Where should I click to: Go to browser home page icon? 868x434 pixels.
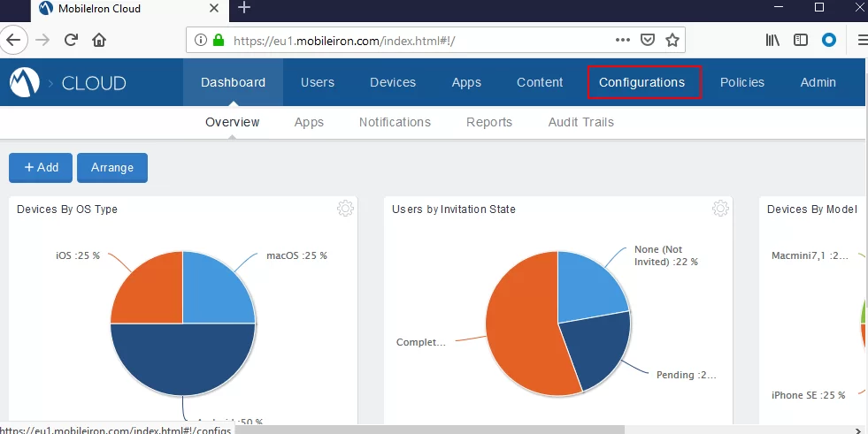tap(100, 40)
